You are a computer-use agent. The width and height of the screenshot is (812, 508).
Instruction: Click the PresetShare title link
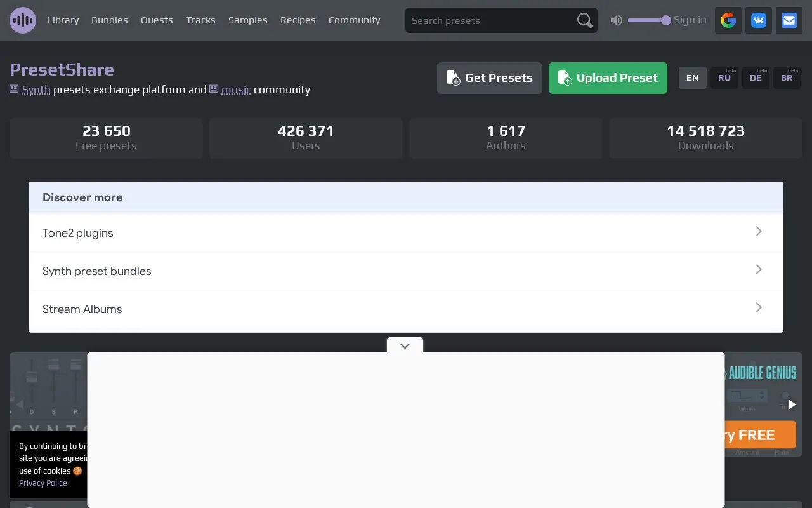click(x=62, y=70)
